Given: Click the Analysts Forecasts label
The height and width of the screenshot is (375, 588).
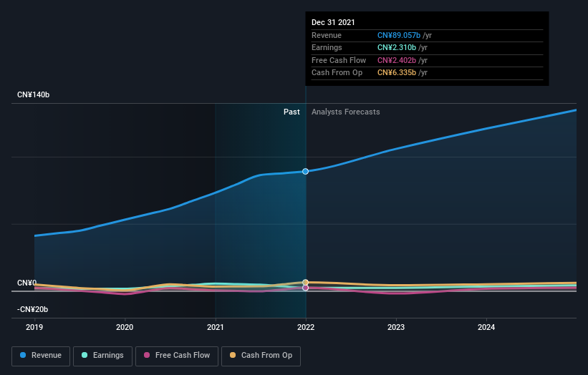Looking at the screenshot, I should point(346,112).
